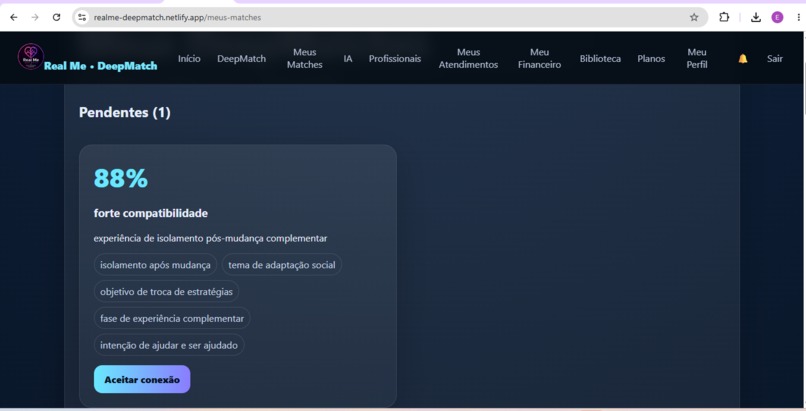Click Real Me • DeepMatch brand text
806x411 pixels.
point(101,66)
